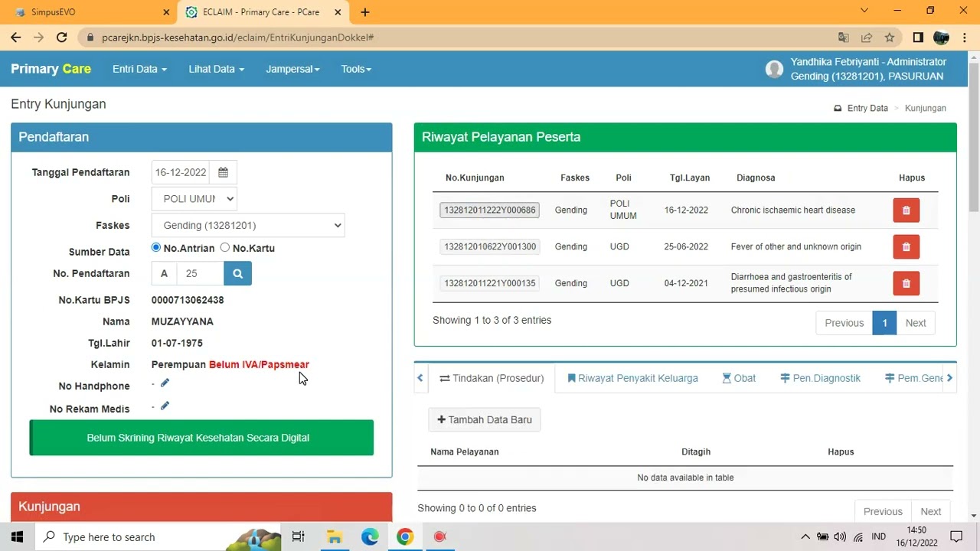Select the No.Antrian radio button
980x551 pixels.
[156, 247]
